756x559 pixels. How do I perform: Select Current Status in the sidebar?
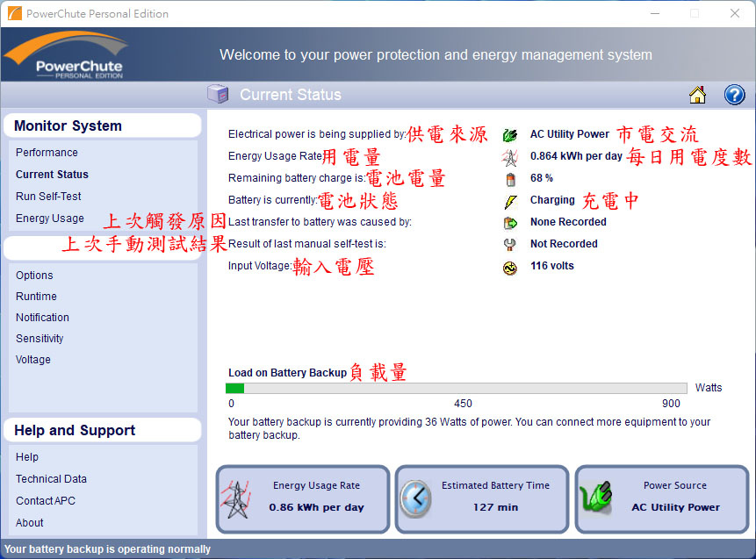(52, 175)
